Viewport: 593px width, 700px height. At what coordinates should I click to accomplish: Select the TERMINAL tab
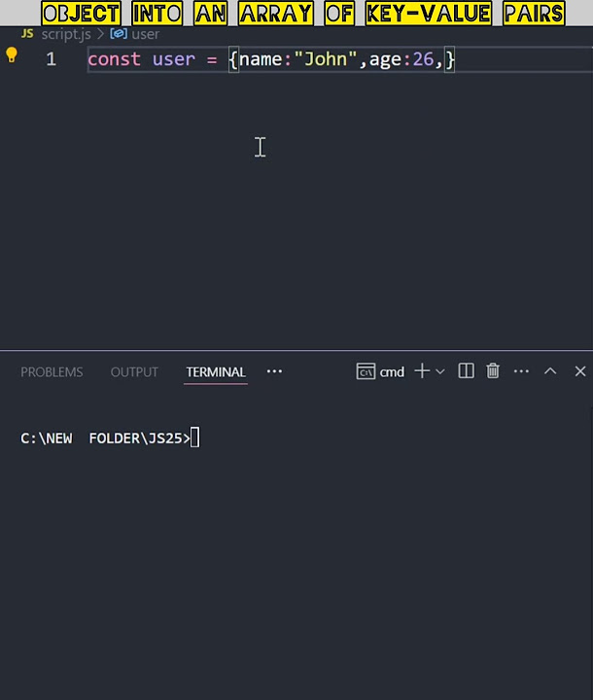point(216,371)
